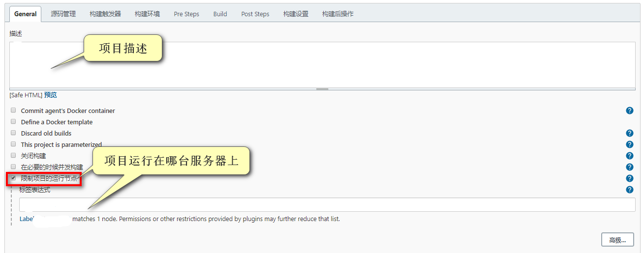Open the Build tab
The width and height of the screenshot is (644, 253).
(x=220, y=14)
